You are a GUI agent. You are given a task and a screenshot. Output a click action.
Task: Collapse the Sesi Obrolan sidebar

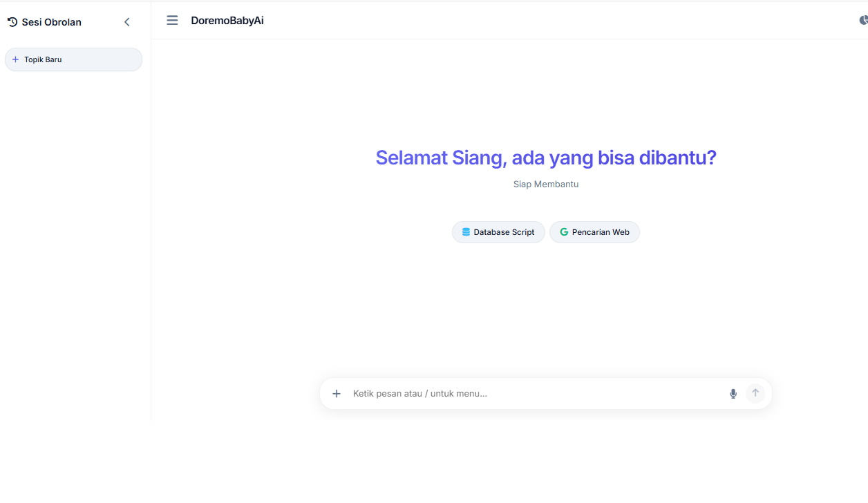pyautogui.click(x=127, y=22)
